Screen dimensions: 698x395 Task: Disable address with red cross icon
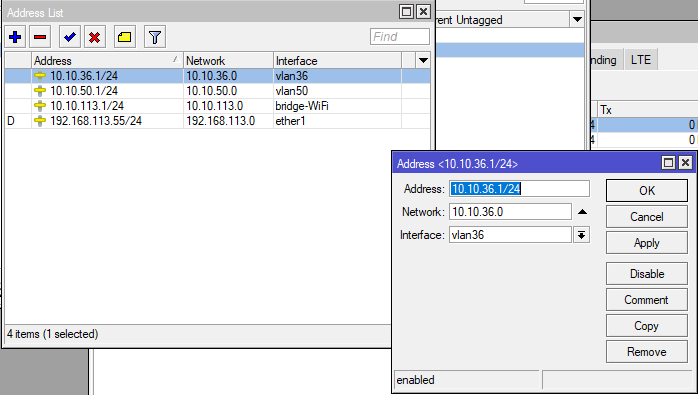point(94,37)
